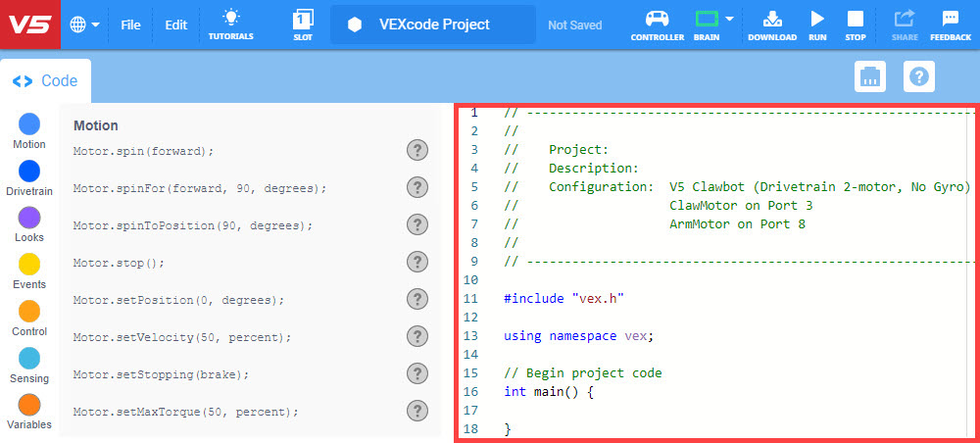Expand the Brain dropdown arrow
Image resolution: width=980 pixels, height=443 pixels.
point(730,19)
